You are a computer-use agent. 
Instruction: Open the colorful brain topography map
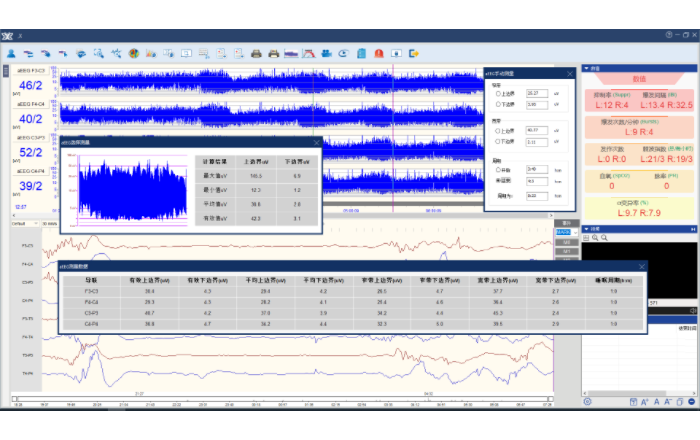click(x=133, y=54)
